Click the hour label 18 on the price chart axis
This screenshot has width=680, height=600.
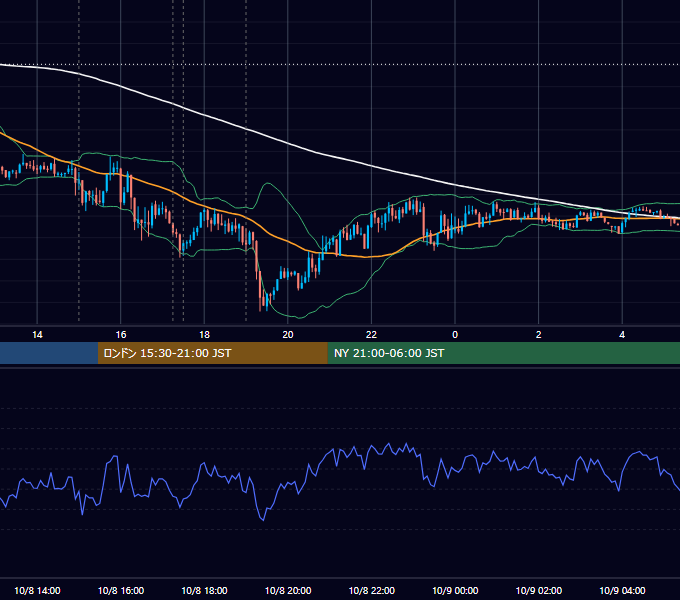[204, 335]
